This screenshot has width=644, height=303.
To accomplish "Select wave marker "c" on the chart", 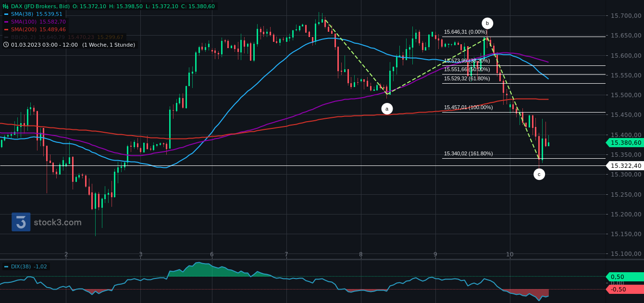I will (539, 174).
